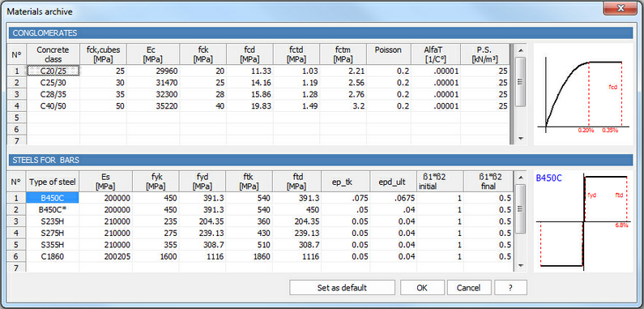Click the Es [MPa] column header

(106, 182)
